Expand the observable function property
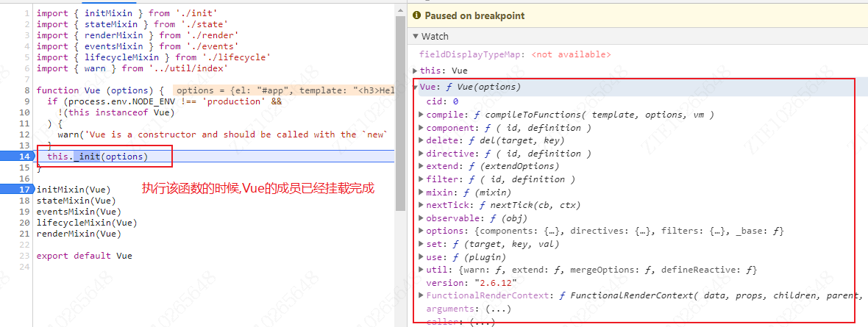Viewport: 868px width, 327px height. pyautogui.click(x=421, y=218)
